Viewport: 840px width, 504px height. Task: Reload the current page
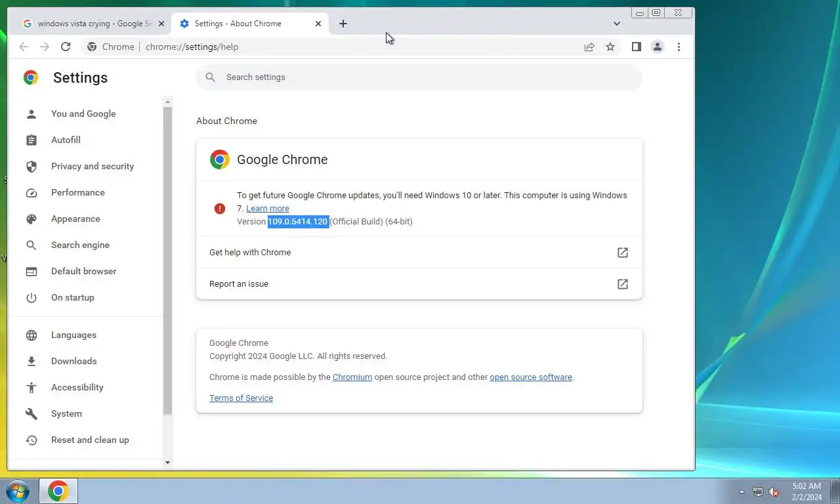click(66, 47)
